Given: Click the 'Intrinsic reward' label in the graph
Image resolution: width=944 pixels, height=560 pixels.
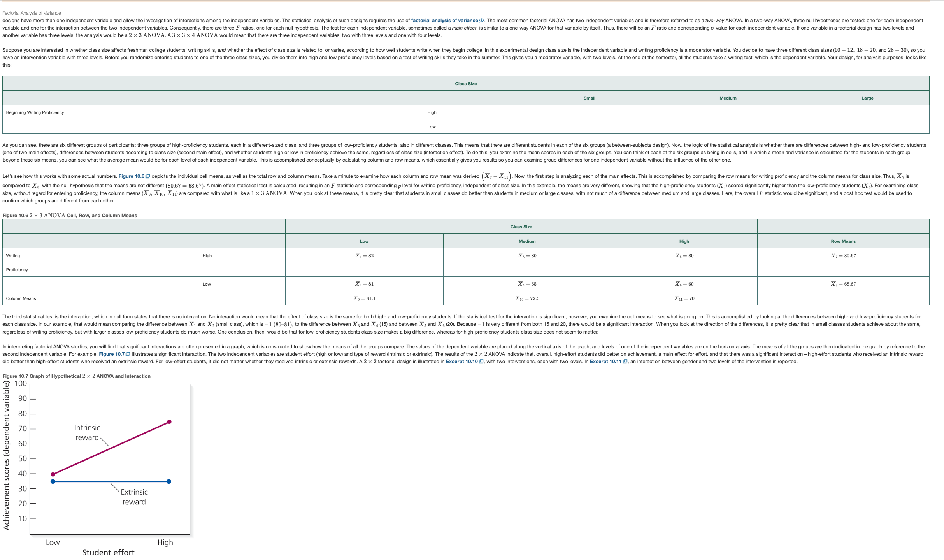Looking at the screenshot, I should (87, 433).
